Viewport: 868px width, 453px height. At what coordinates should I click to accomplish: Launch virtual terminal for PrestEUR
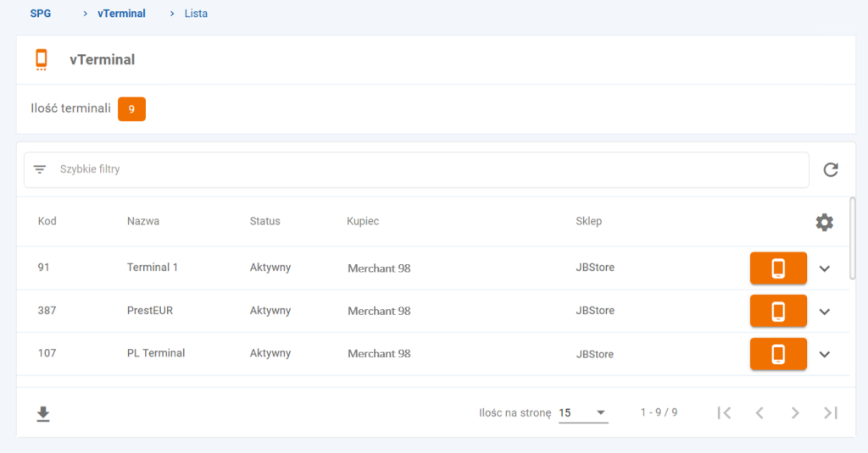click(777, 311)
